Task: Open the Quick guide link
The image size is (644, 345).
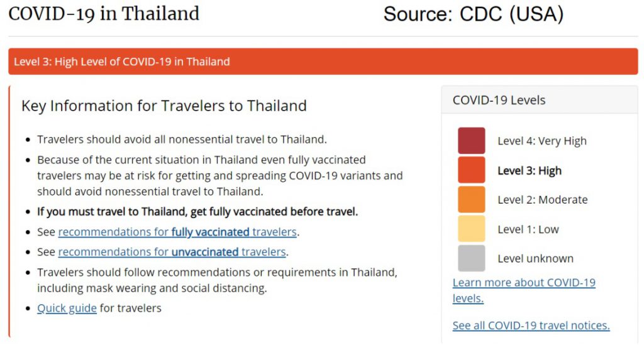Action: pyautogui.click(x=67, y=308)
